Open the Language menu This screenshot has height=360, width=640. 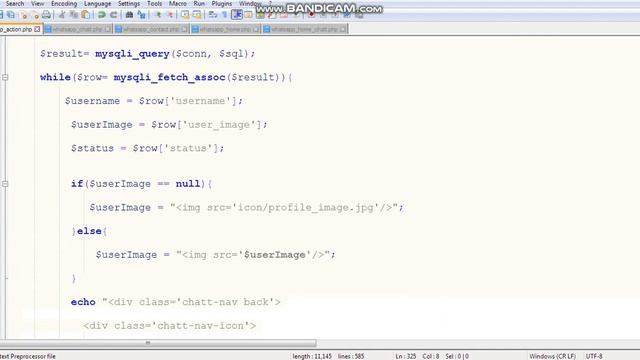click(97, 4)
